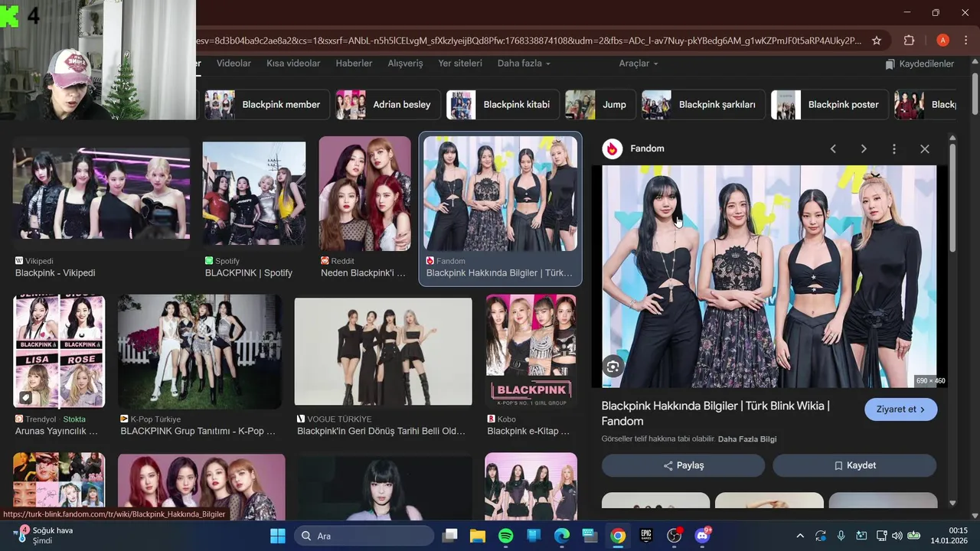The image size is (980, 551).
Task: Select the Blackpink member filter chip
Action: pos(266,105)
